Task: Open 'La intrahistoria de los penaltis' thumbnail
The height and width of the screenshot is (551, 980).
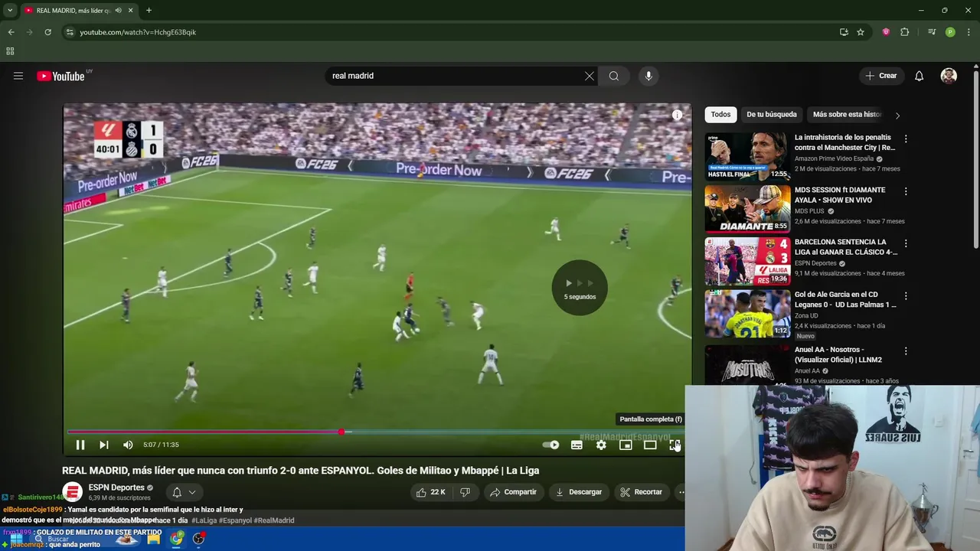Action: (747, 157)
